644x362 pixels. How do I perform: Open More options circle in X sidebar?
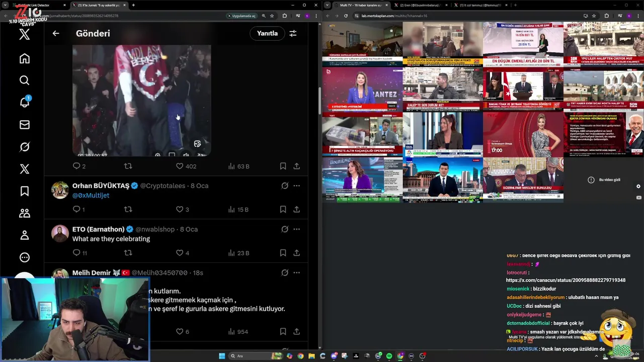point(25,257)
